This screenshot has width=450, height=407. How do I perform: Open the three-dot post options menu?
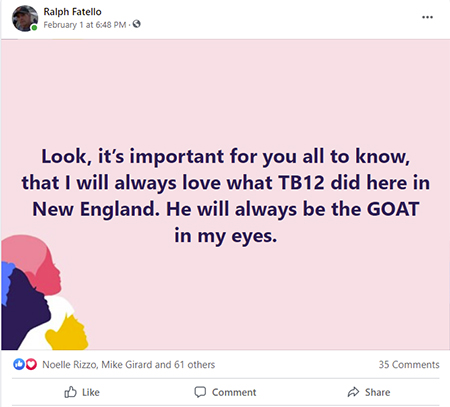coord(427,17)
